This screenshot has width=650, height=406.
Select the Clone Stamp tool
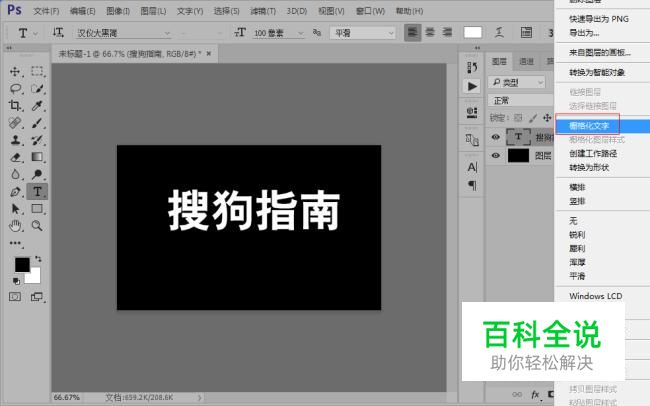tap(15, 140)
